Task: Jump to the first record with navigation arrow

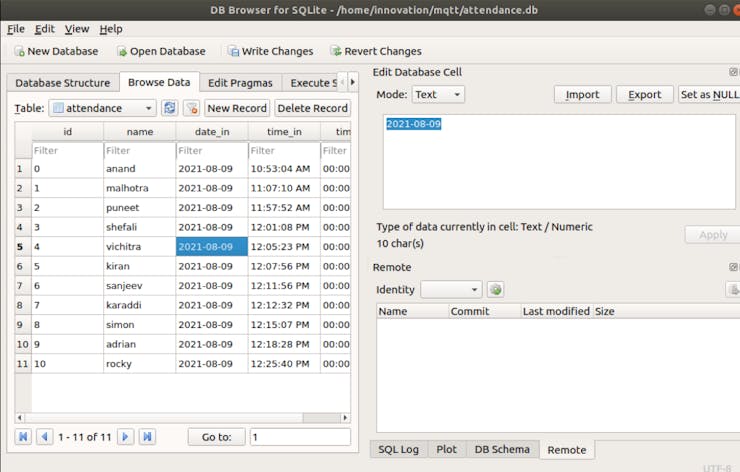Action: [x=23, y=437]
